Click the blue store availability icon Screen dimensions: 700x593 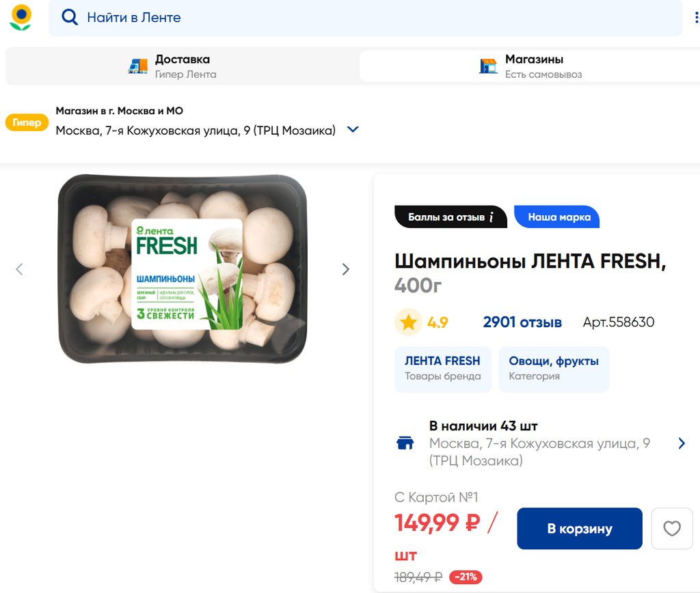click(x=405, y=443)
